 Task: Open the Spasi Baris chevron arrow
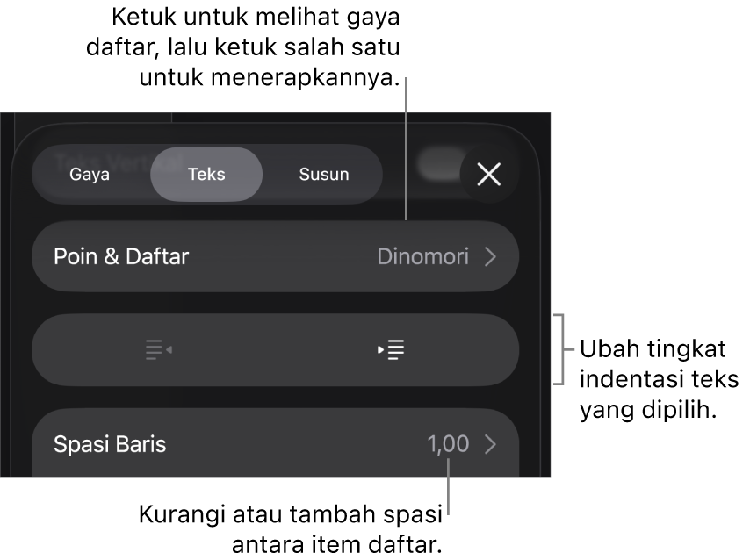[490, 444]
